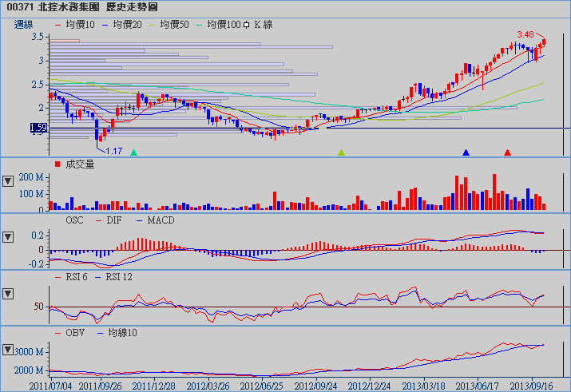
Task: Click the green triangle marker near 1.17
Action: coord(133,152)
